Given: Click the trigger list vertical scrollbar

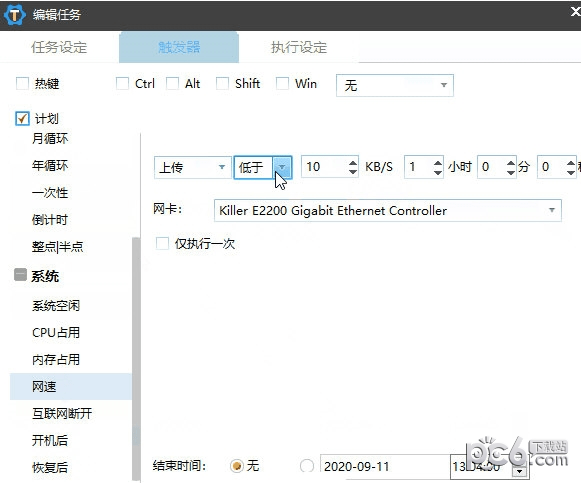Looking at the screenshot, I should coord(136,359).
